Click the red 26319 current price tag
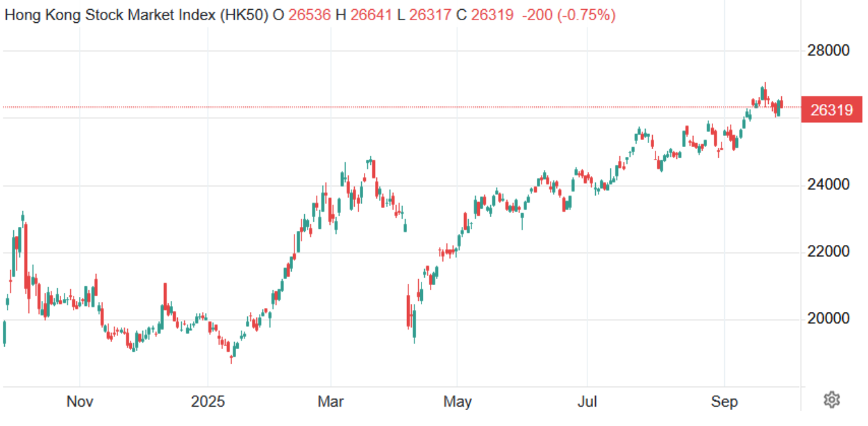The image size is (868, 426). (831, 110)
